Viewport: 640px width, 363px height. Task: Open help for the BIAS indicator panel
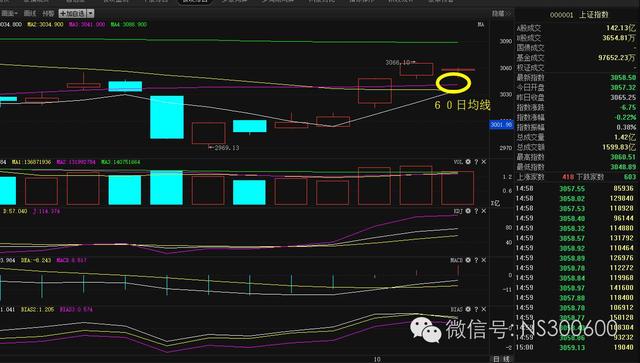476,309
